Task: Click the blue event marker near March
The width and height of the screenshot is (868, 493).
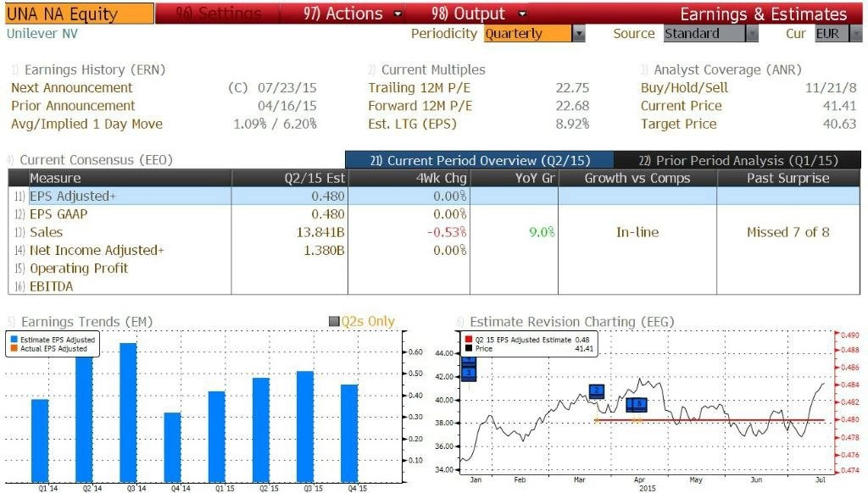Action: coord(596,391)
